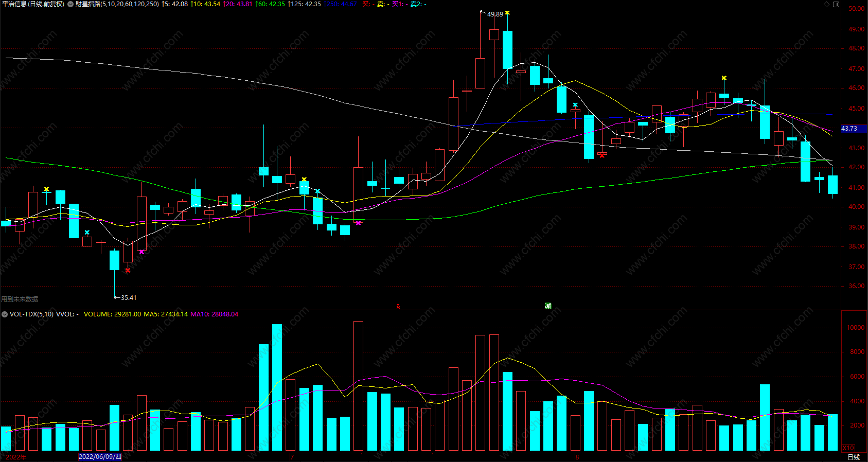
Task: Click the red cross marker in June
Action: click(128, 270)
